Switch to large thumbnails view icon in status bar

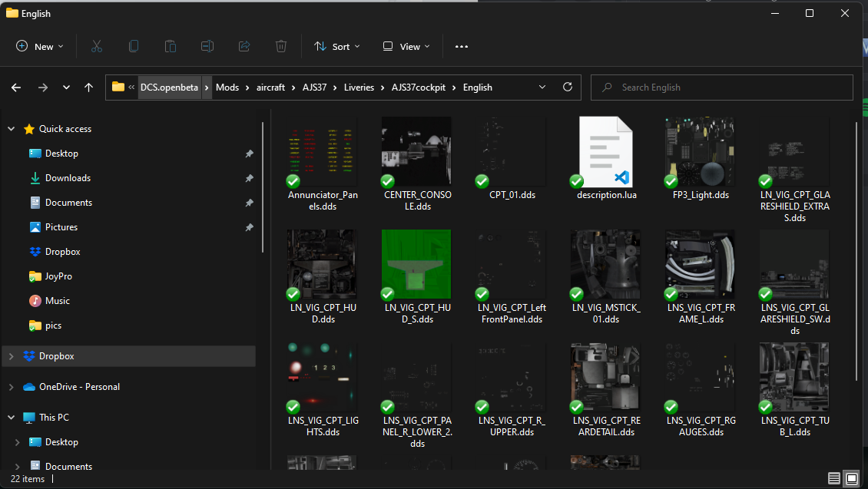pyautogui.click(x=852, y=478)
